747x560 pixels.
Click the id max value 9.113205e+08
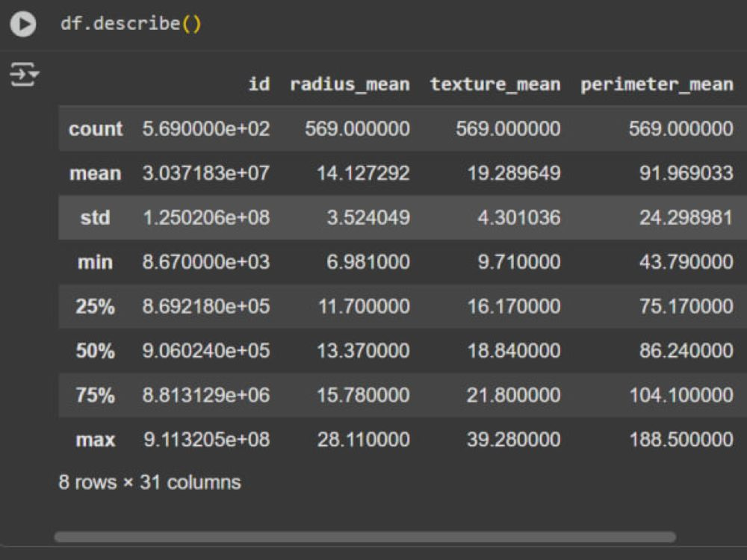click(x=206, y=440)
